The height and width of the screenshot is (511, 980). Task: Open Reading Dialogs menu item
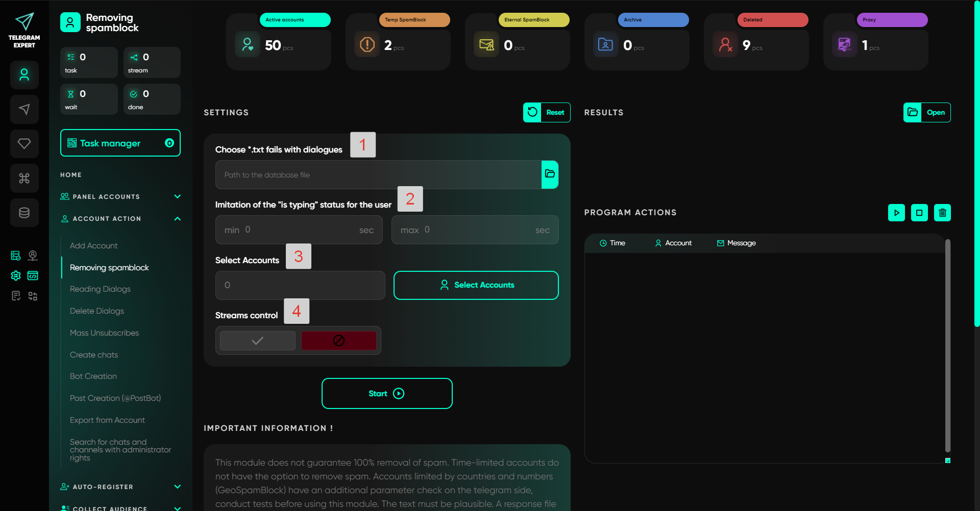pos(100,289)
